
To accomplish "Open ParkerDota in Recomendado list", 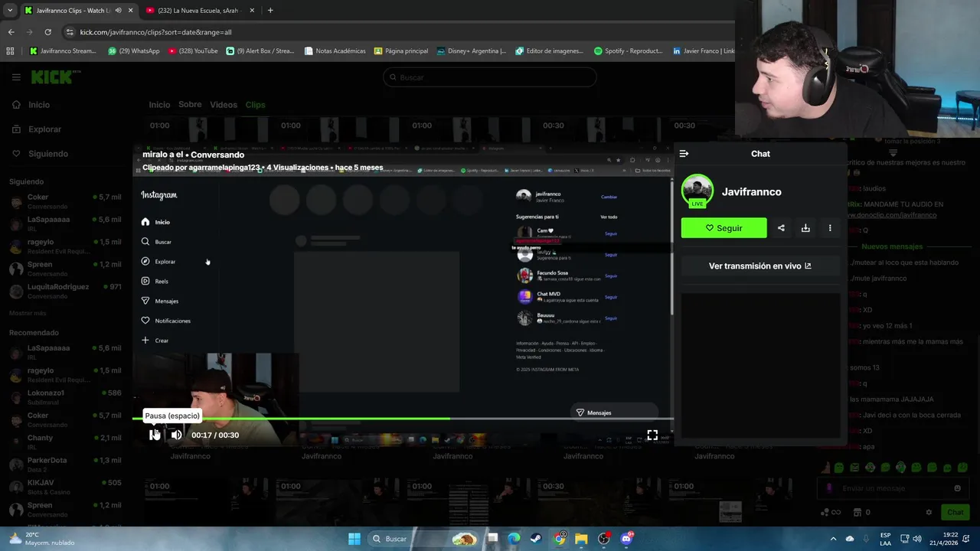I will pyautogui.click(x=65, y=464).
